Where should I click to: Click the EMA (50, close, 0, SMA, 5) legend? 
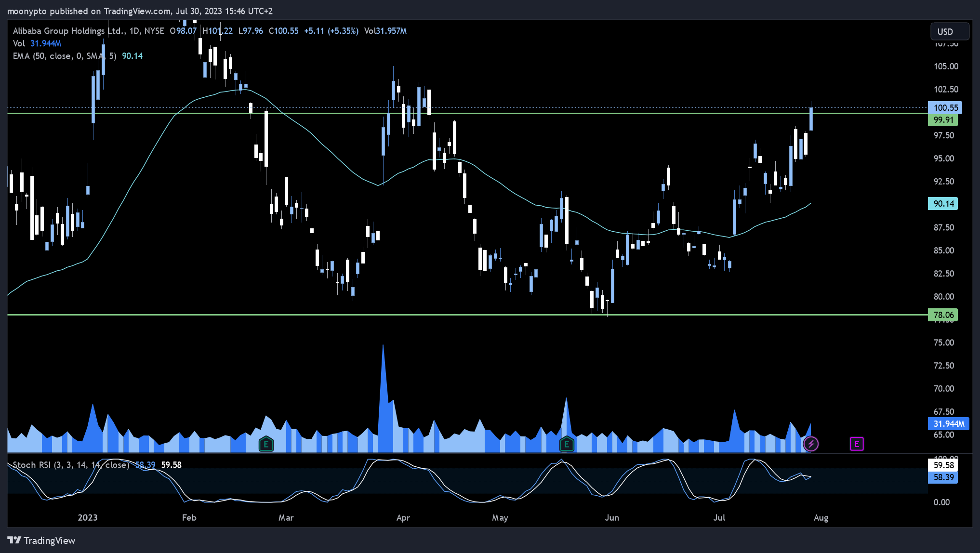coord(65,56)
